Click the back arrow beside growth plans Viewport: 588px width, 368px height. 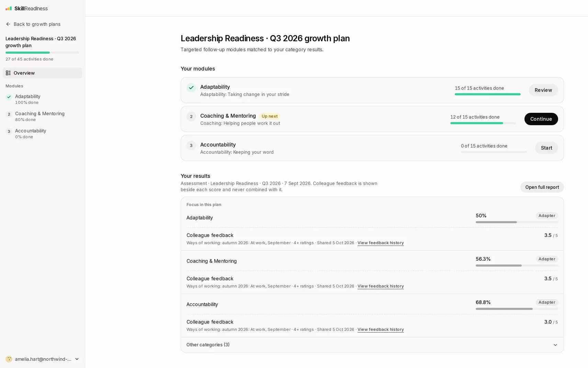pos(8,24)
